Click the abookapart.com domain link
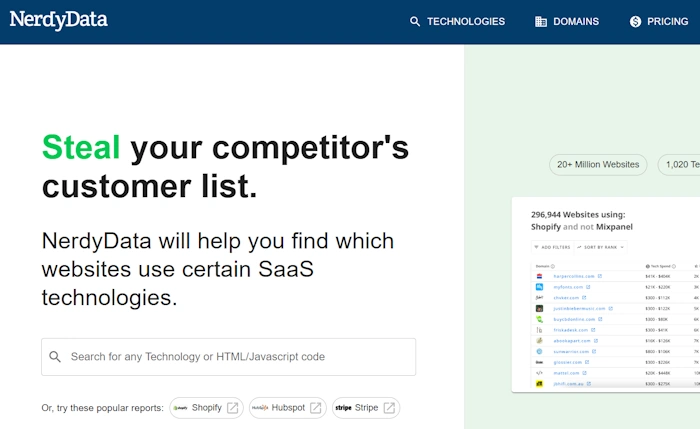 (572, 341)
